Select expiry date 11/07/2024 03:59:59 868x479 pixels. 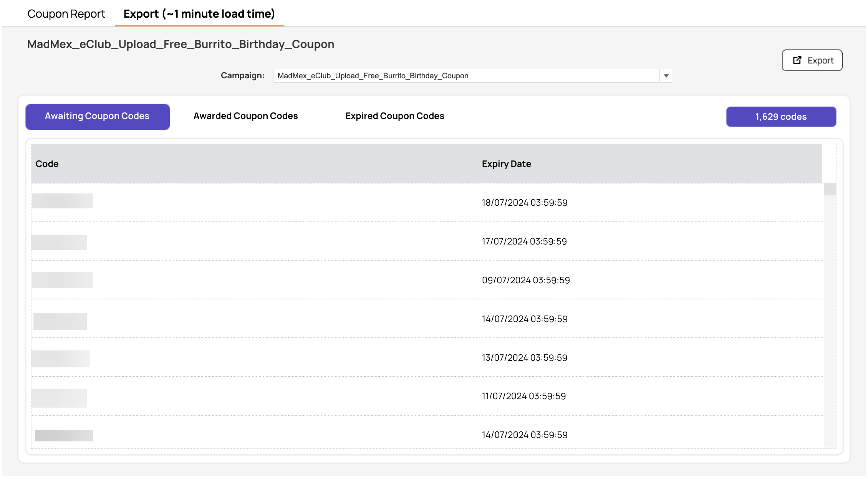pos(524,396)
